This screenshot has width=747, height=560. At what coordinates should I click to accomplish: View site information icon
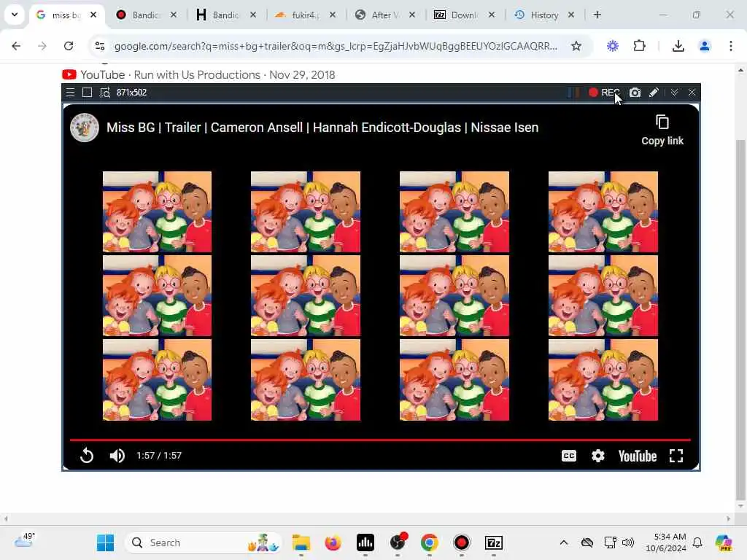click(x=99, y=46)
